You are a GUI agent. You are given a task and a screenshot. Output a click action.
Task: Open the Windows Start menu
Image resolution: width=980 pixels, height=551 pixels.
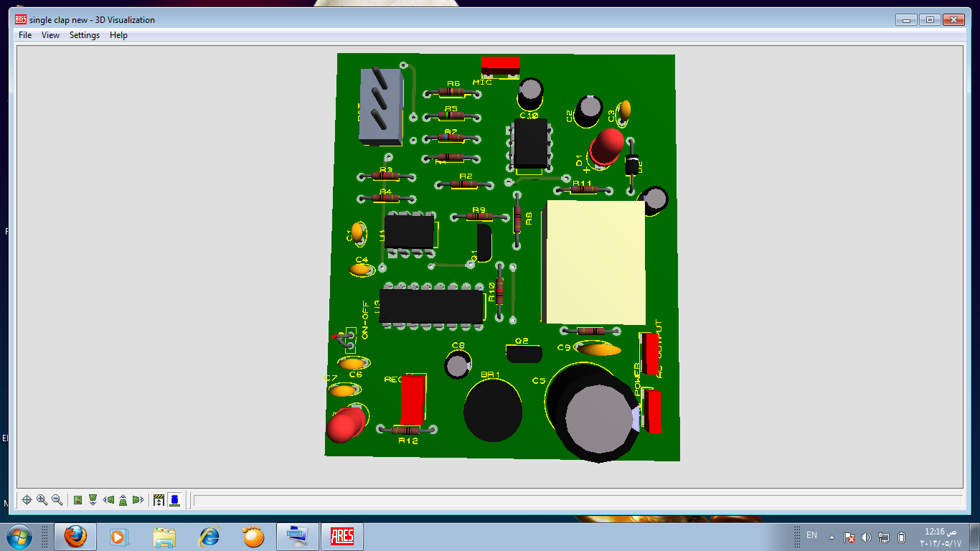point(19,536)
